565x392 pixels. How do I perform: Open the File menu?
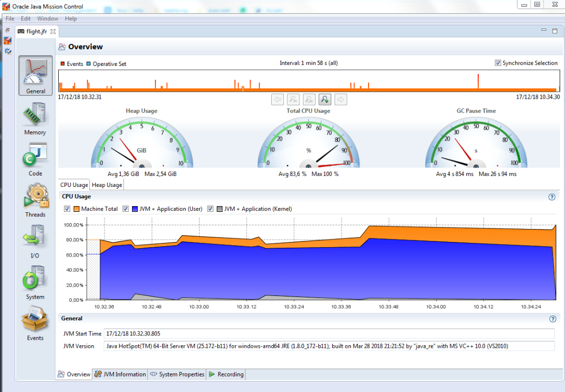(10, 18)
